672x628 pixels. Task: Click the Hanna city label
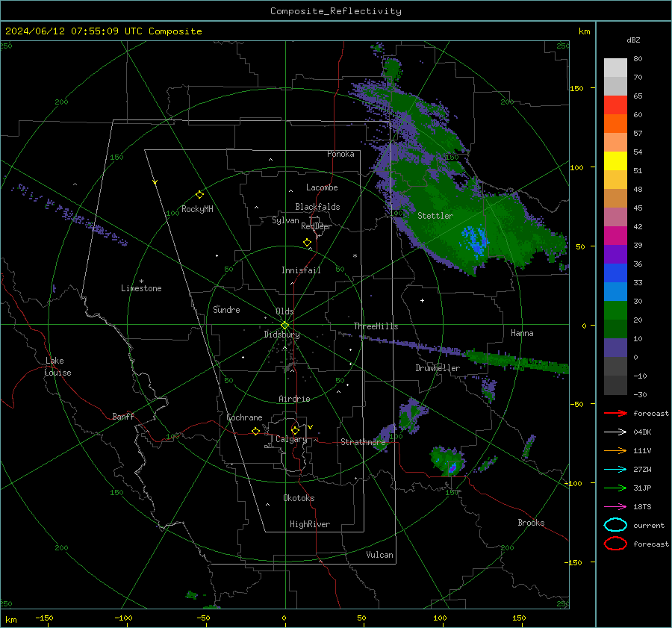point(522,333)
